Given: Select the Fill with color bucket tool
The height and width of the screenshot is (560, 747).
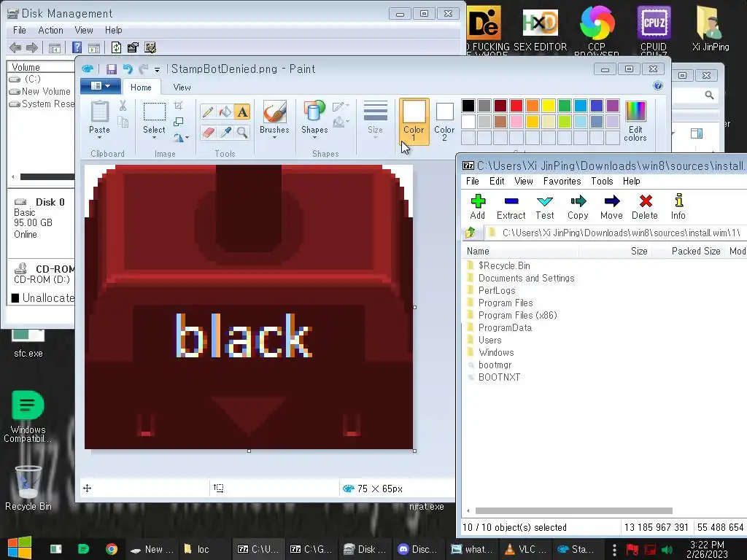Looking at the screenshot, I should pyautogui.click(x=225, y=112).
